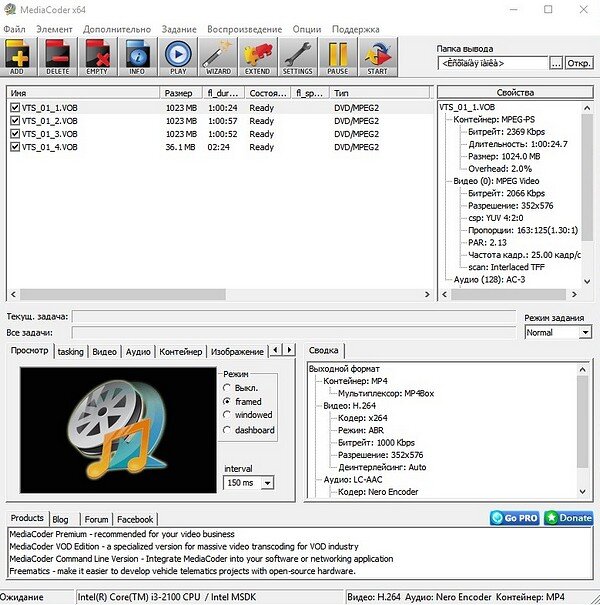Sort by the Размер column header
The height and width of the screenshot is (605, 600).
point(181,93)
